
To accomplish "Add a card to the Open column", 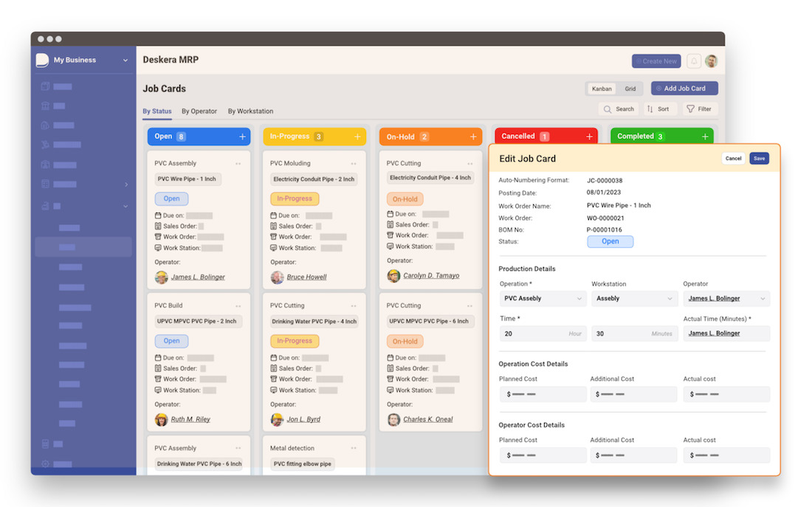I will coord(242,137).
